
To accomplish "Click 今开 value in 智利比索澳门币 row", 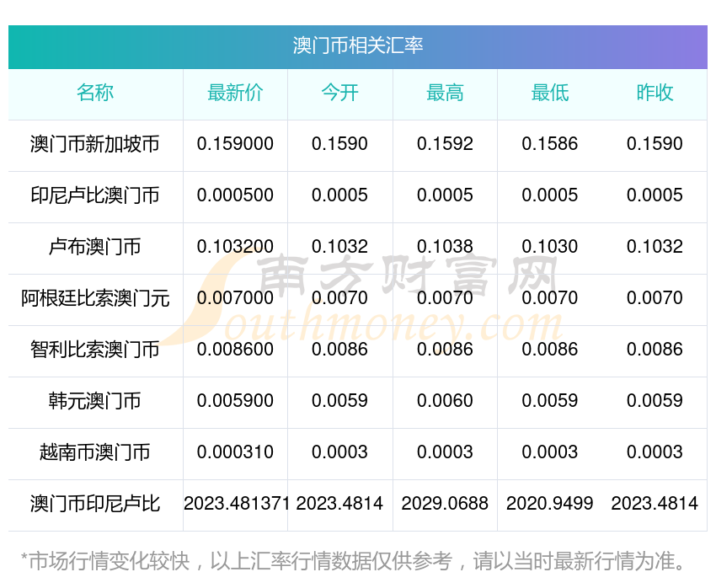I will tap(339, 350).
